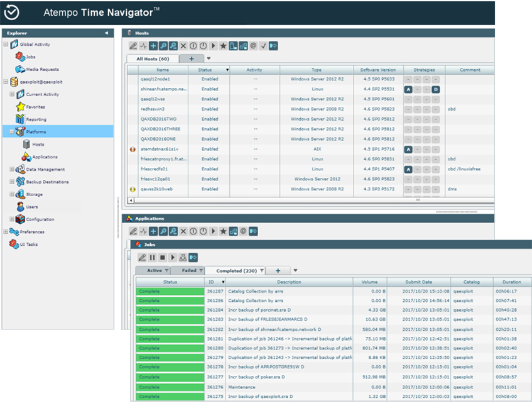
Task: Click strategy toggle D for shinear.fr.atempo host
Action: point(436,89)
